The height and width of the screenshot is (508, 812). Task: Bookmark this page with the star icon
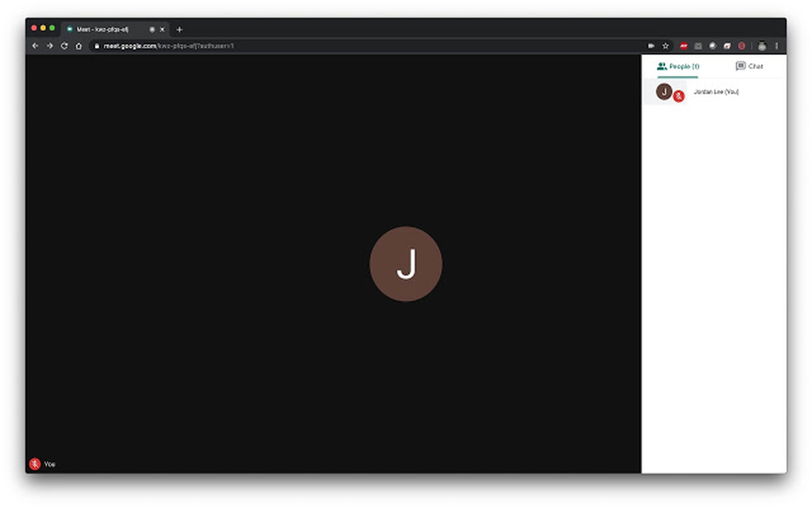click(x=665, y=46)
